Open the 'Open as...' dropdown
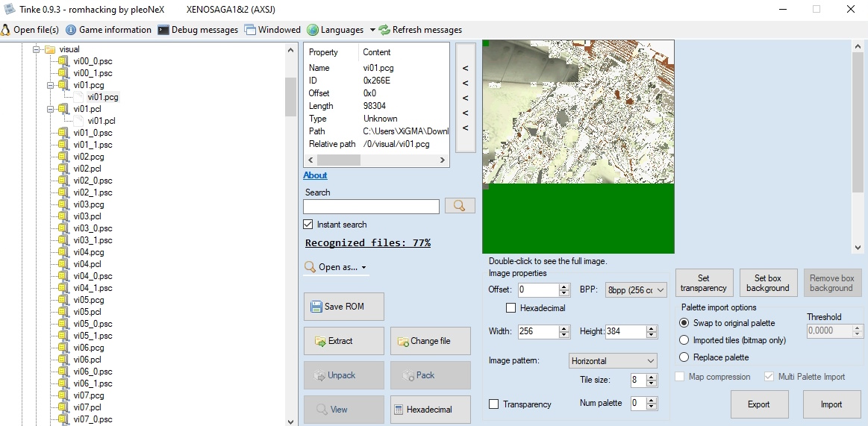 (x=335, y=267)
